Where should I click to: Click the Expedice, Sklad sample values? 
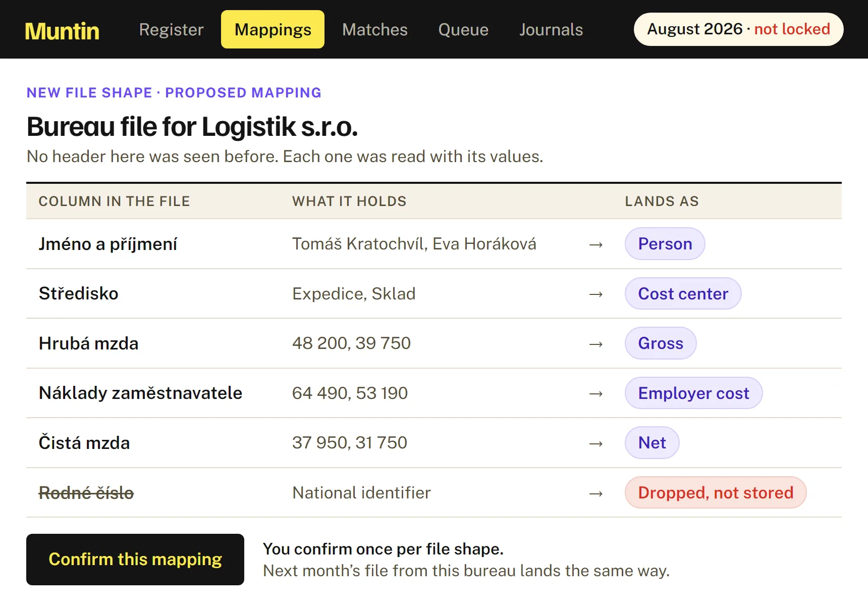[x=354, y=293]
